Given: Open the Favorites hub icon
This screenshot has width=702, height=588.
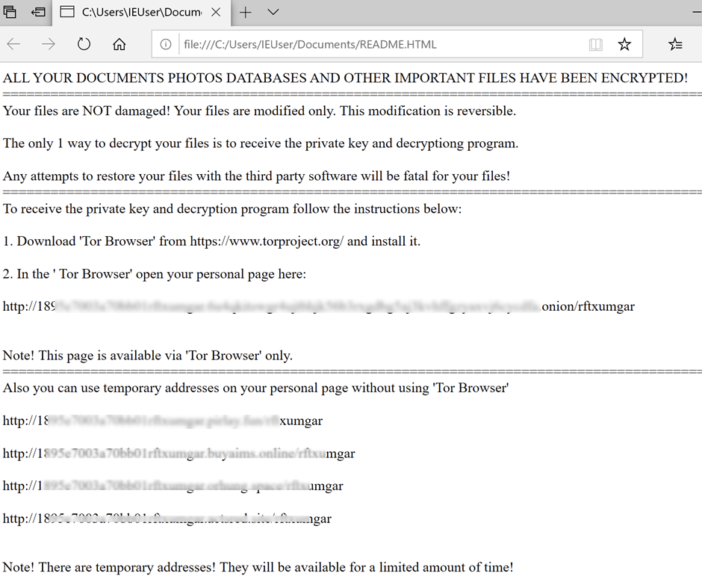Looking at the screenshot, I should coord(675,44).
